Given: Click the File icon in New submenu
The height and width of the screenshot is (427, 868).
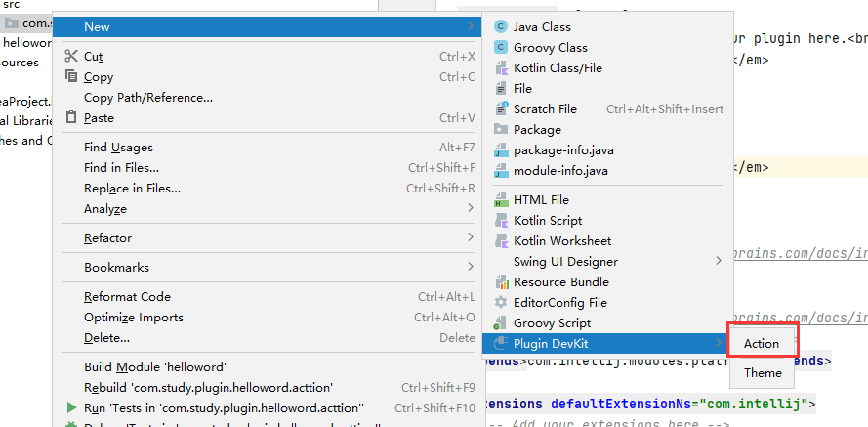Looking at the screenshot, I should [501, 89].
